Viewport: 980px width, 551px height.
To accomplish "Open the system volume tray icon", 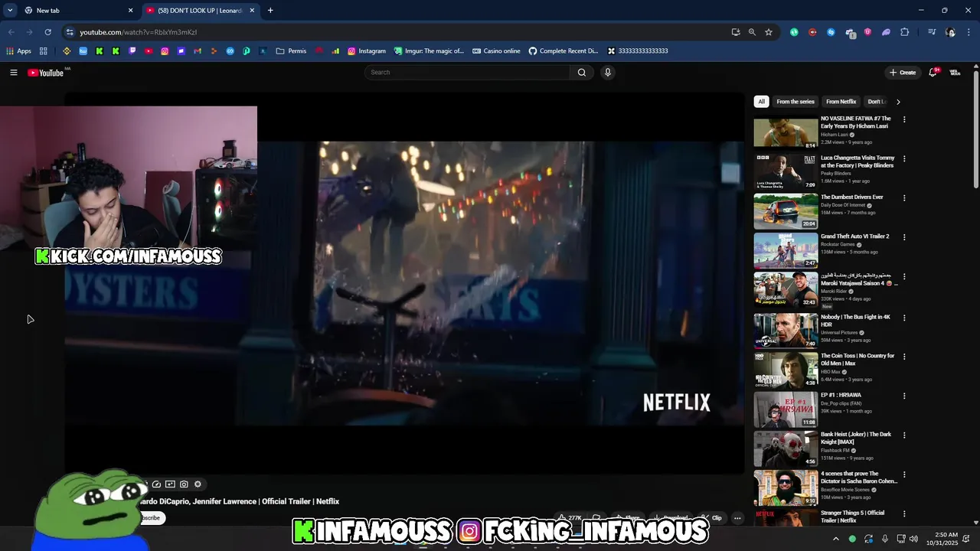I will [913, 539].
